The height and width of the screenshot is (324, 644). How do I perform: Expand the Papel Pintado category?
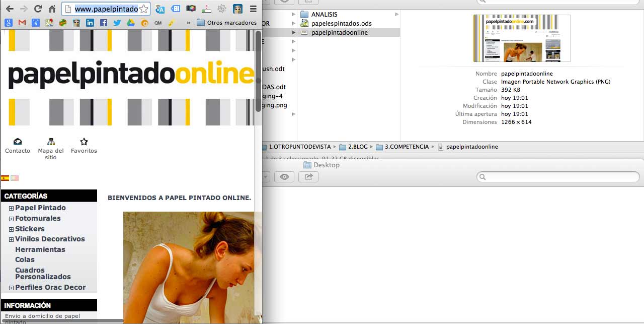pos(11,208)
